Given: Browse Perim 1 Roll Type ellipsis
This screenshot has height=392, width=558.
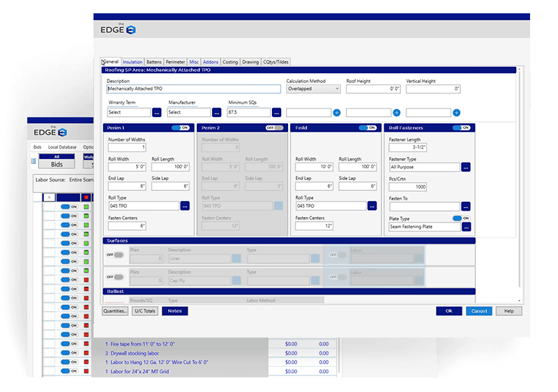Looking at the screenshot, I should pos(185,206).
